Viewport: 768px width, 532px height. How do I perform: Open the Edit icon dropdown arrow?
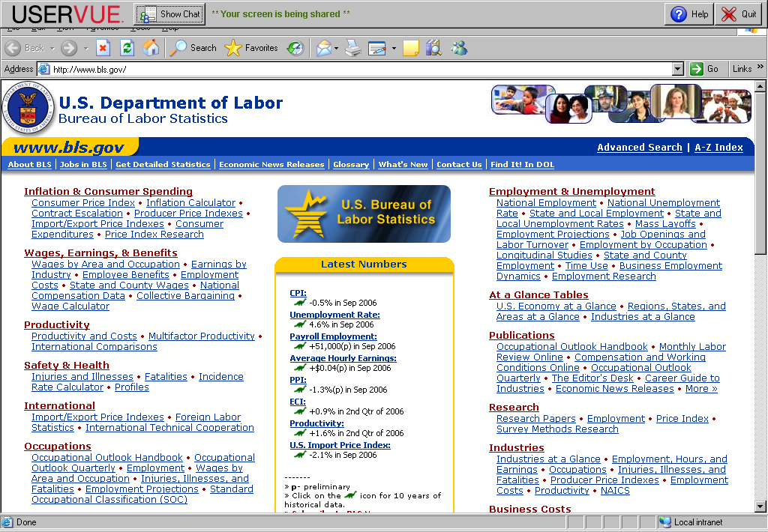(x=394, y=48)
